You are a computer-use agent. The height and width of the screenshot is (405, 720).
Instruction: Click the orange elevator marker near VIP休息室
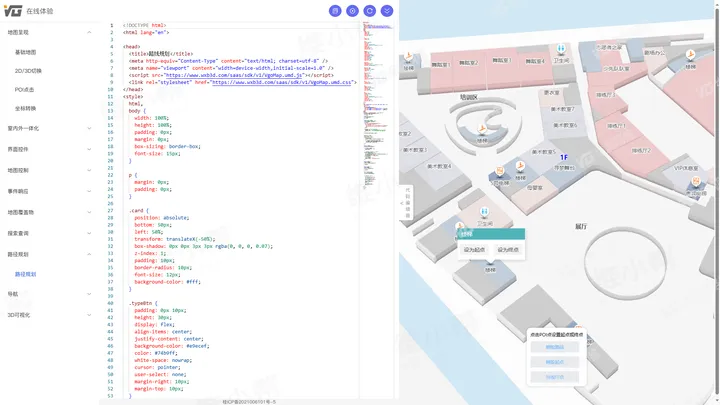click(696, 182)
